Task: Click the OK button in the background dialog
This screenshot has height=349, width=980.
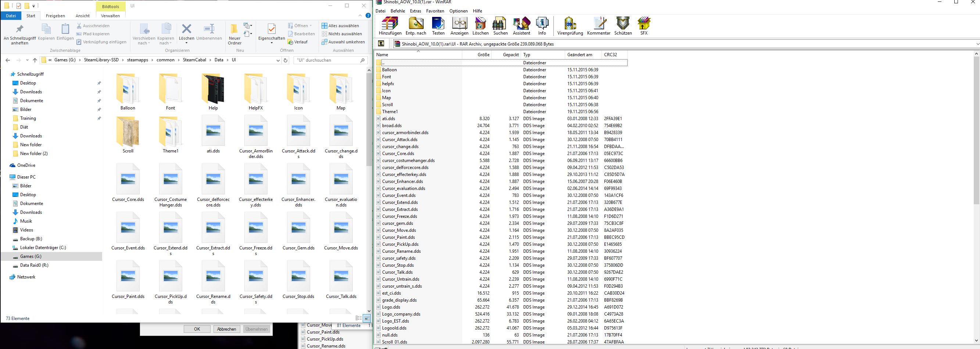Action: click(x=197, y=329)
